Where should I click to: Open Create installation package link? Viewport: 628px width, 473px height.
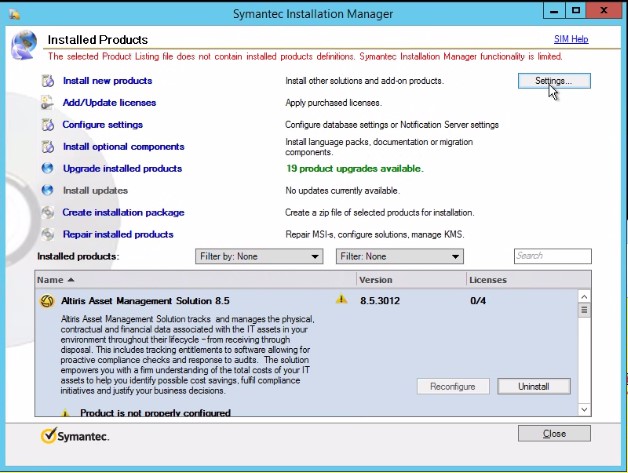(x=123, y=213)
